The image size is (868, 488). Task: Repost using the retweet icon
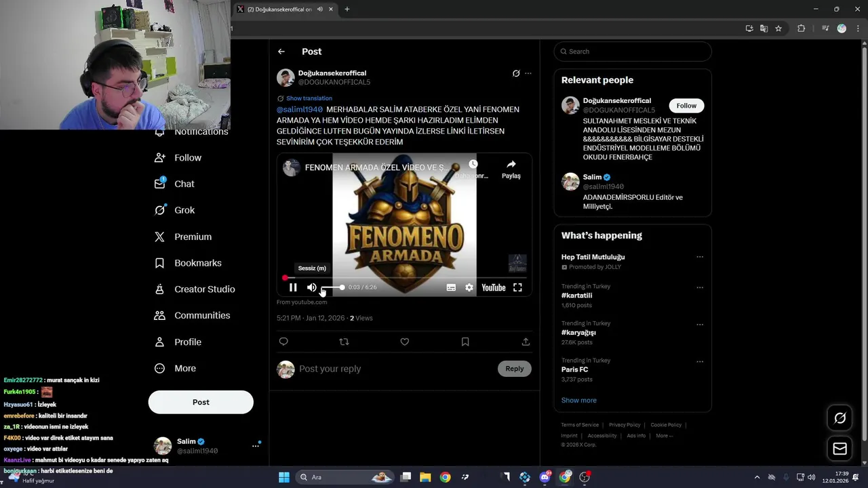[344, 342]
